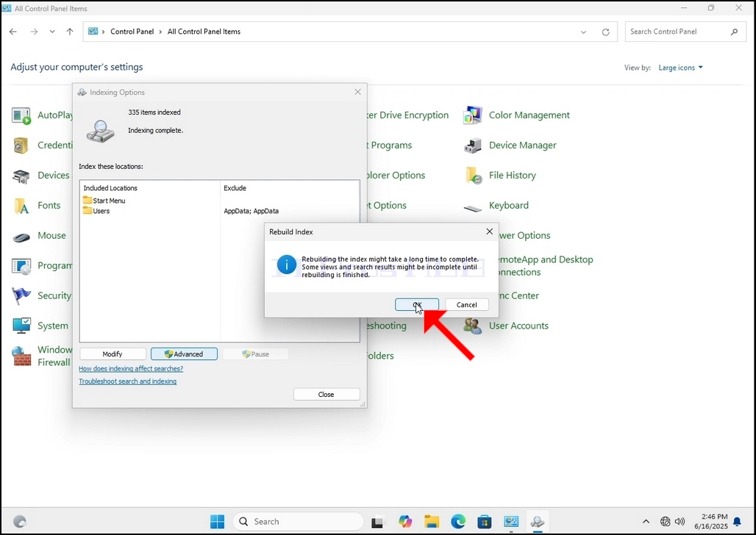Cancel the Rebuild Index dialog

466,305
